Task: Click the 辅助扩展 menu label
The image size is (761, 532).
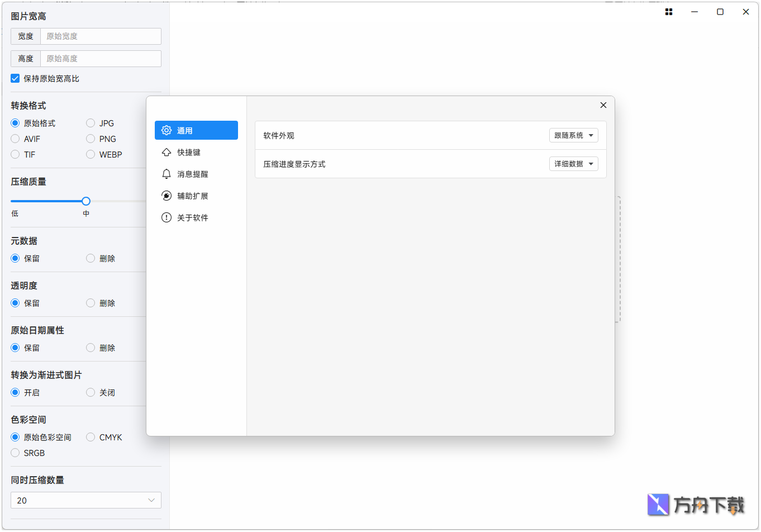Action: [x=193, y=196]
